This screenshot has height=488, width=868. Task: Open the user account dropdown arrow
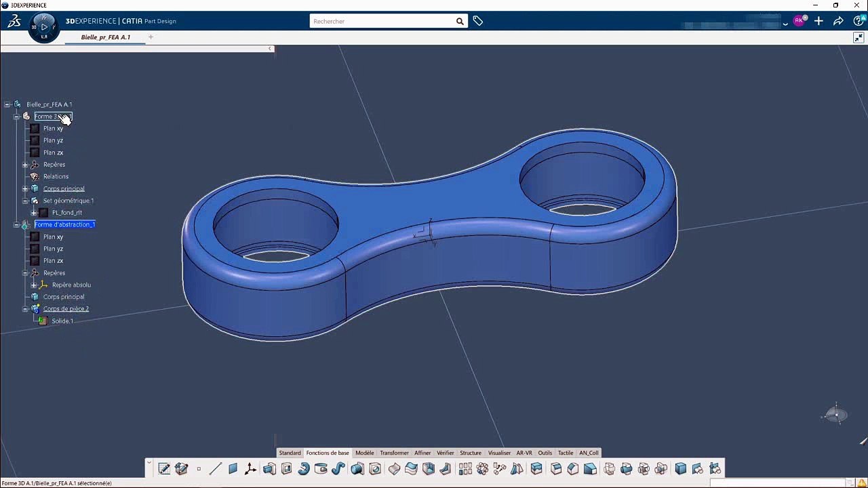pos(785,23)
